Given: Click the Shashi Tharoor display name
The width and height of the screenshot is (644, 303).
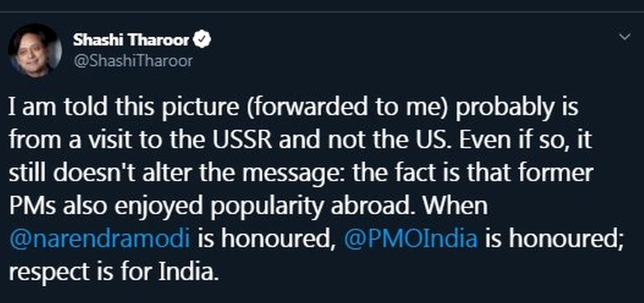Looking at the screenshot, I should point(131,40).
